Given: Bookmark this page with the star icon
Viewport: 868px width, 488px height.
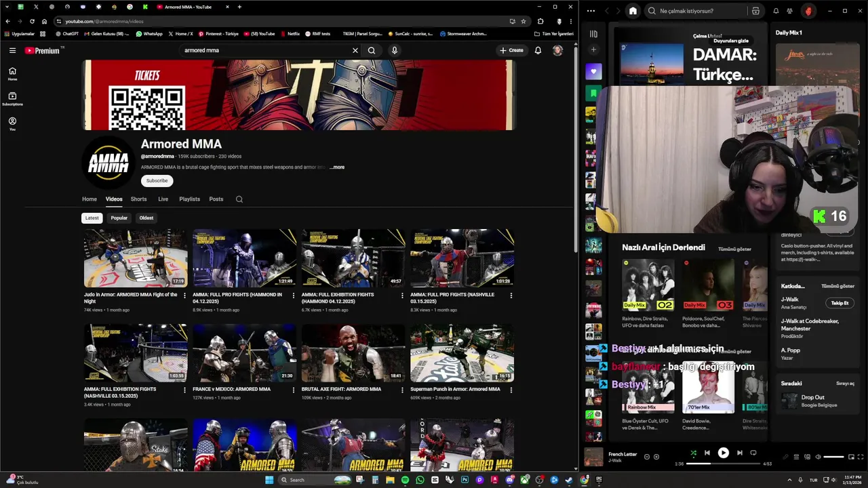Looking at the screenshot, I should pyautogui.click(x=523, y=21).
